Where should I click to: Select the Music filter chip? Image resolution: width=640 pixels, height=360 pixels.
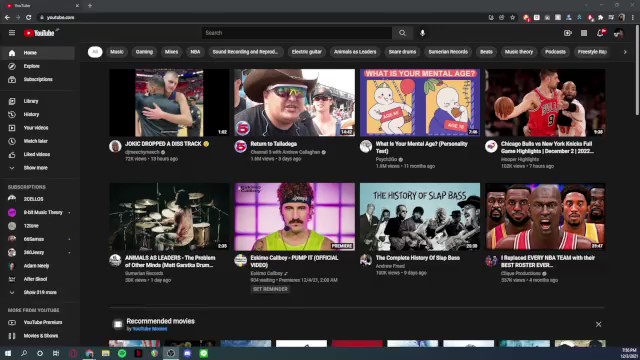tap(116, 52)
